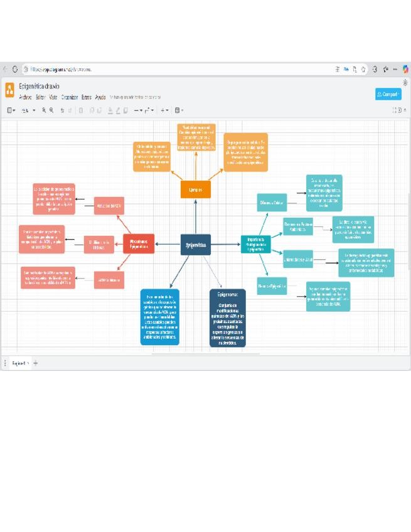Select the central Epigenética node
The width and height of the screenshot is (411, 532).
(x=196, y=245)
